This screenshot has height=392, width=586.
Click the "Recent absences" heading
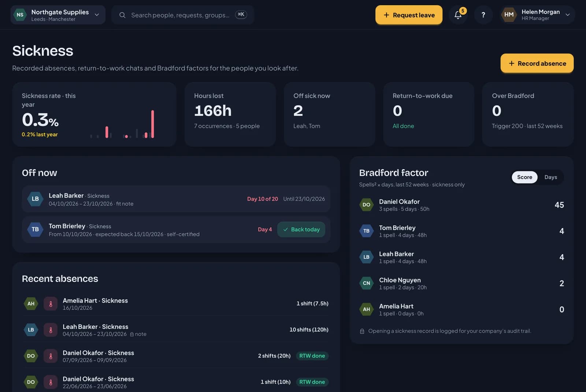click(60, 279)
